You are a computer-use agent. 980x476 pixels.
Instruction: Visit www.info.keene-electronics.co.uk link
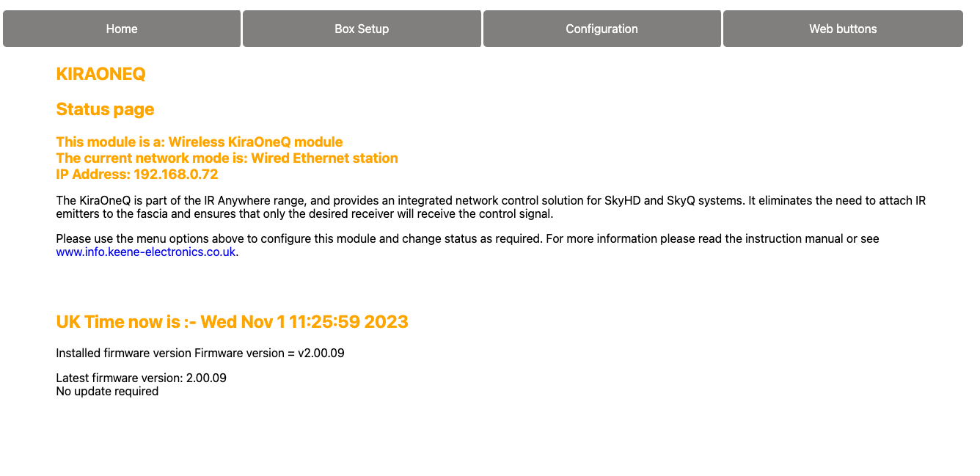tap(145, 251)
